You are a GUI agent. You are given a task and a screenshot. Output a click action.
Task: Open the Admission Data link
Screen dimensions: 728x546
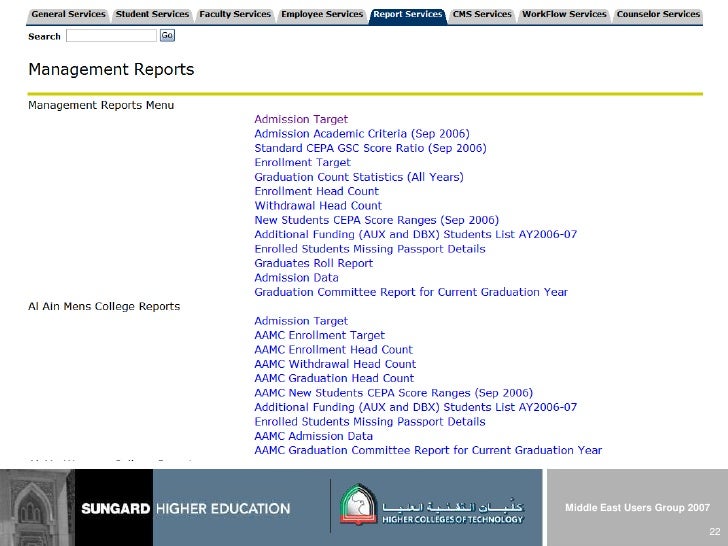pos(296,278)
